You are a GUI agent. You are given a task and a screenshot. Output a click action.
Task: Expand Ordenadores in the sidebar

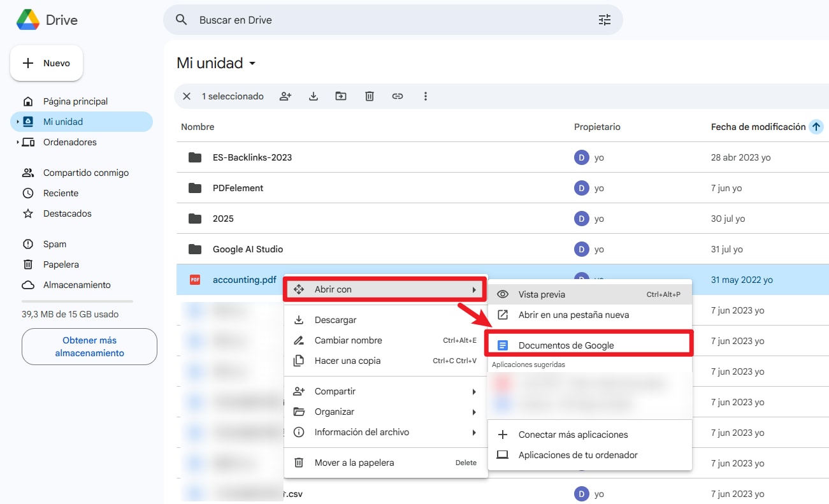[x=18, y=142]
